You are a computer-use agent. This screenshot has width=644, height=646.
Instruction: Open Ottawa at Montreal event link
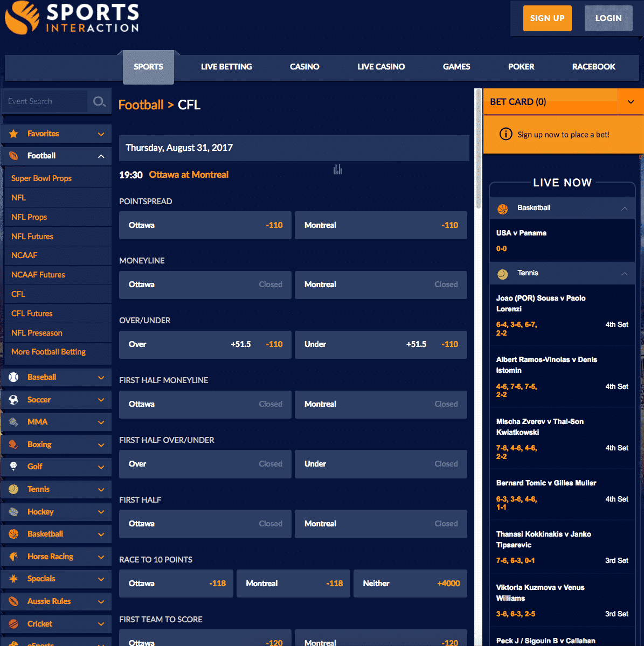[189, 175]
